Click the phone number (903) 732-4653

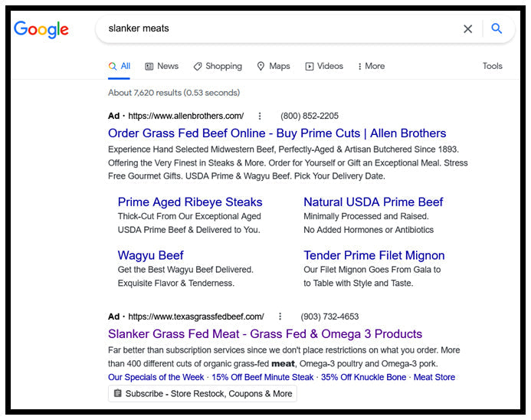coord(329,317)
